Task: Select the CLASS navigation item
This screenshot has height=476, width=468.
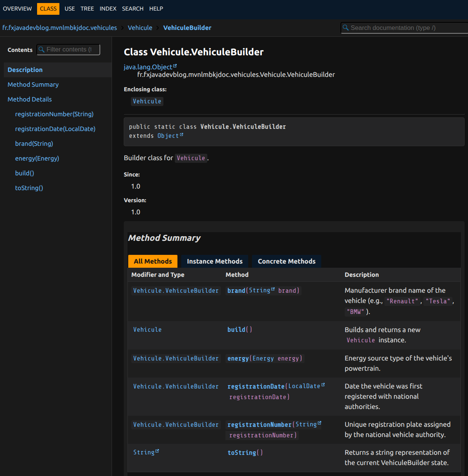Action: click(48, 9)
